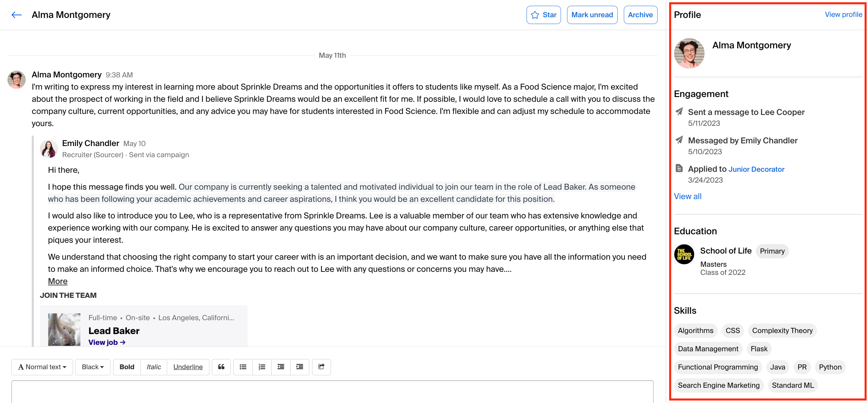Toggle Italic formatting
Viewport: 868px width, 403px height.
[x=154, y=367]
